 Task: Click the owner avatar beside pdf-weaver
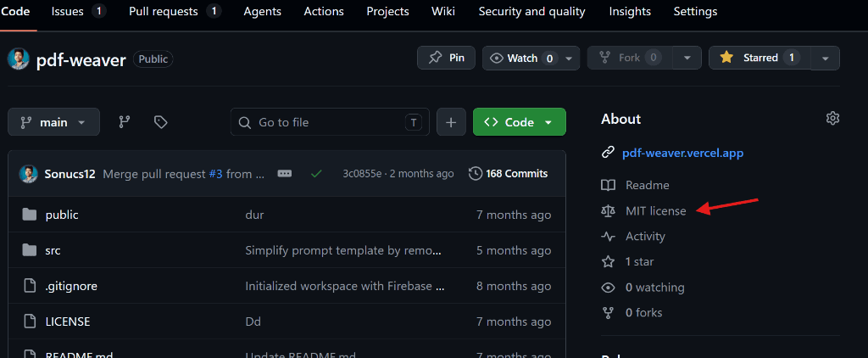pyautogui.click(x=19, y=59)
